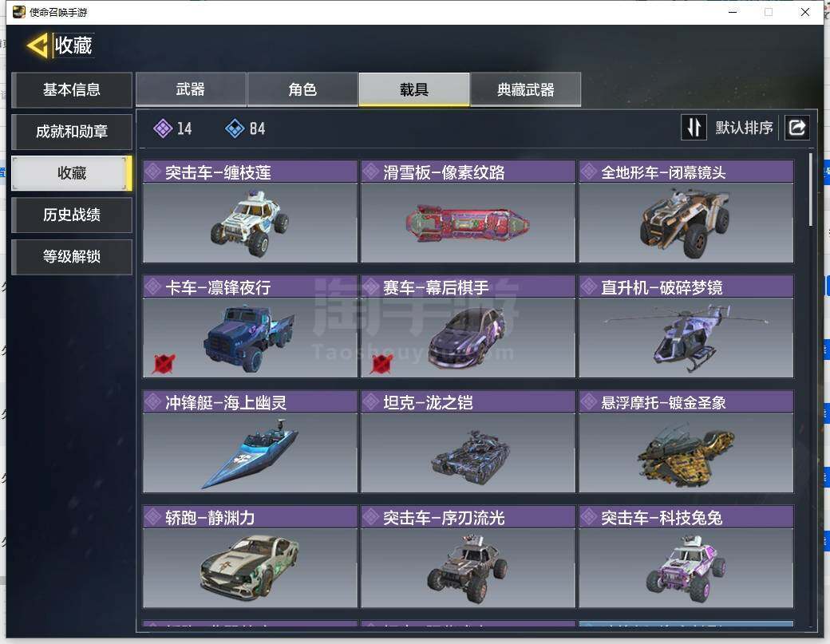Select 基本信息 in the sidebar

(72, 90)
